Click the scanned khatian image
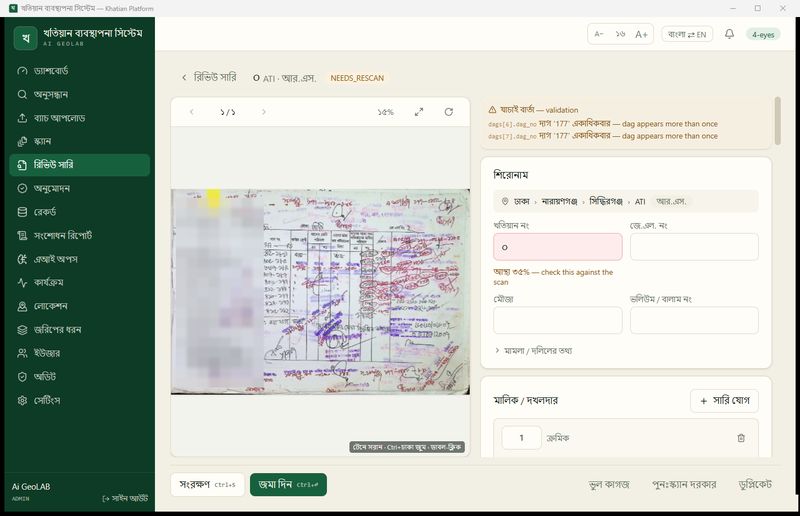This screenshot has width=800, height=516. tap(320, 291)
